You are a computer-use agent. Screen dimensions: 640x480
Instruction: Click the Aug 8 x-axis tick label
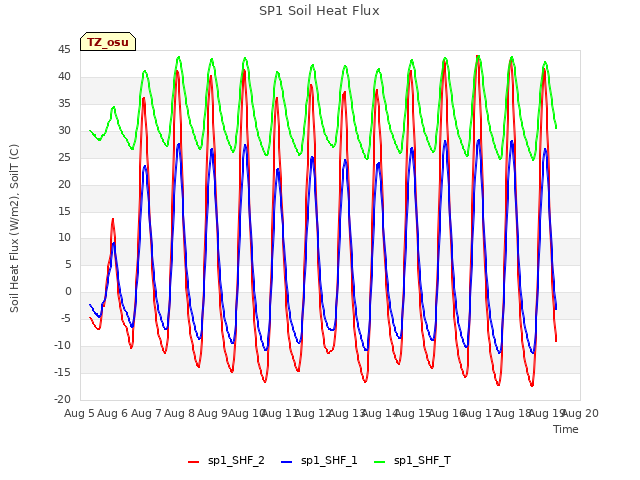179,413
